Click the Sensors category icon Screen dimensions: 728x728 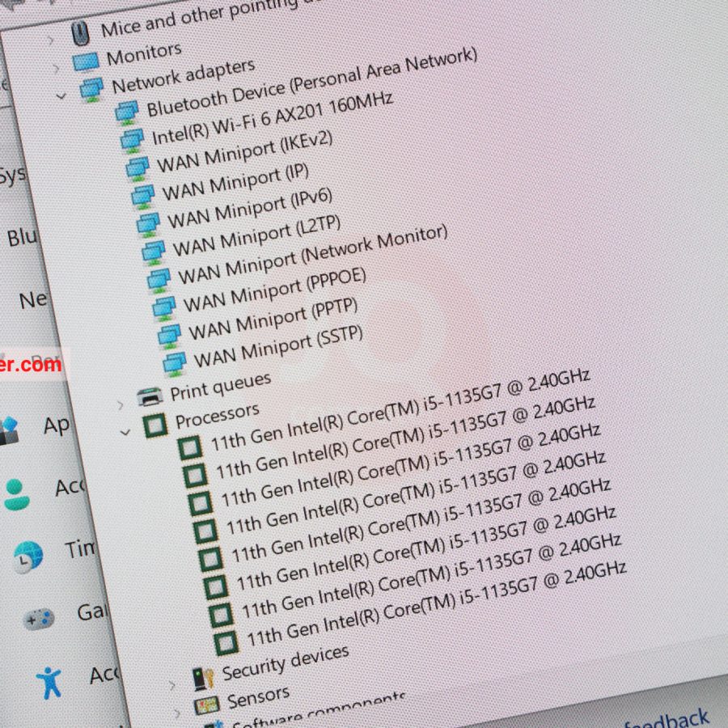206,706
